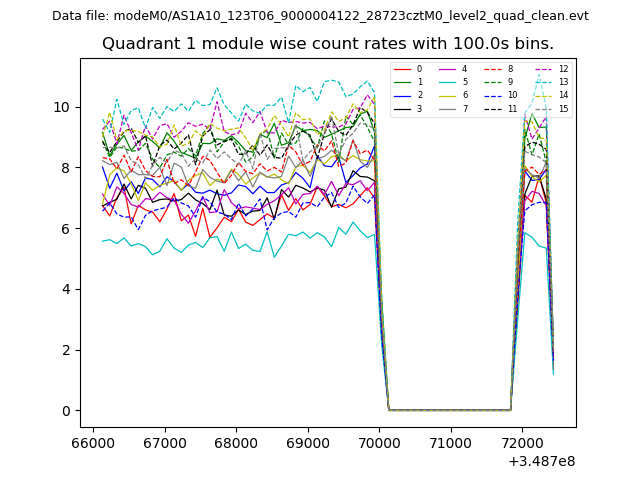Click the red line swatch for module 0

(x=402, y=69)
